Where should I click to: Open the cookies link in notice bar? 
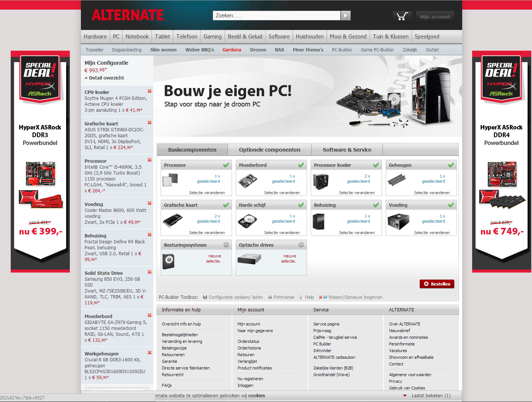(x=256, y=396)
